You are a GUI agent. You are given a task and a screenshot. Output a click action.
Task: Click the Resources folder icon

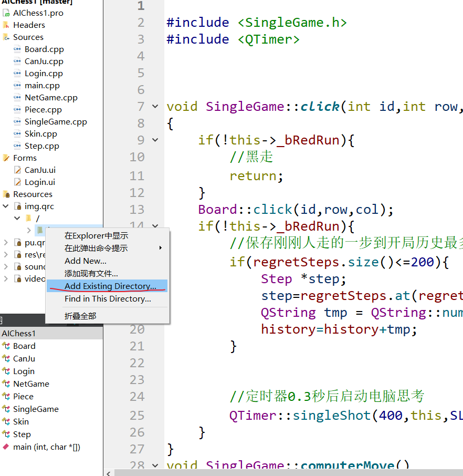point(6,194)
